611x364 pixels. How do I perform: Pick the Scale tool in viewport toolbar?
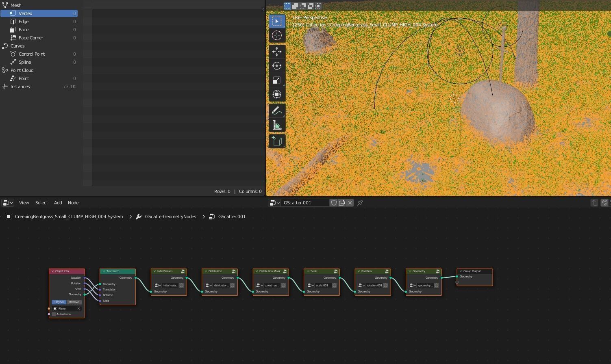pos(277,80)
